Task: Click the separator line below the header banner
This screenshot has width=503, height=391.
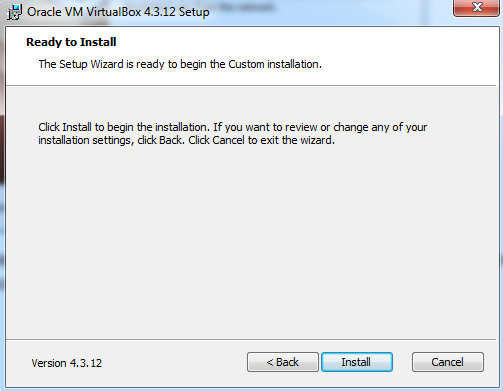Action: tap(251, 86)
